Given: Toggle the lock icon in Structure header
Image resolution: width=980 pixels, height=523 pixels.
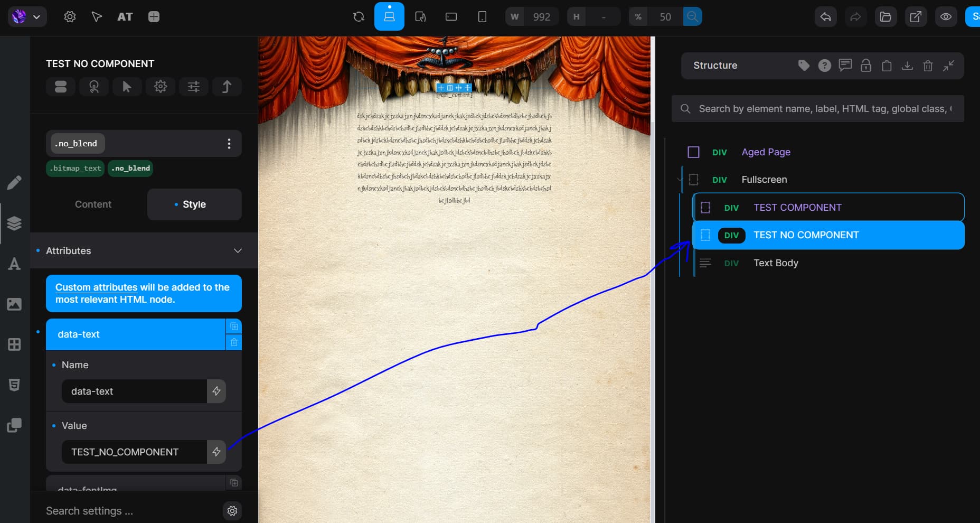Looking at the screenshot, I should pos(866,66).
